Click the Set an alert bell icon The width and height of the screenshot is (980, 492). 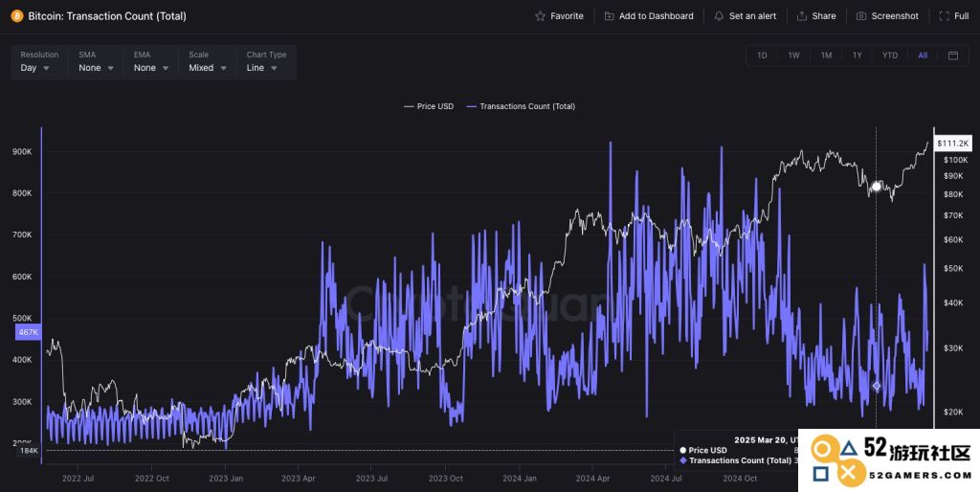tap(719, 16)
